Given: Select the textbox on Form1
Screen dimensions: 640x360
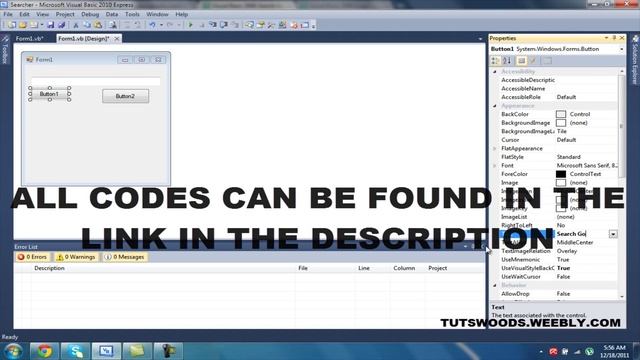Looking at the screenshot, I should [x=96, y=81].
